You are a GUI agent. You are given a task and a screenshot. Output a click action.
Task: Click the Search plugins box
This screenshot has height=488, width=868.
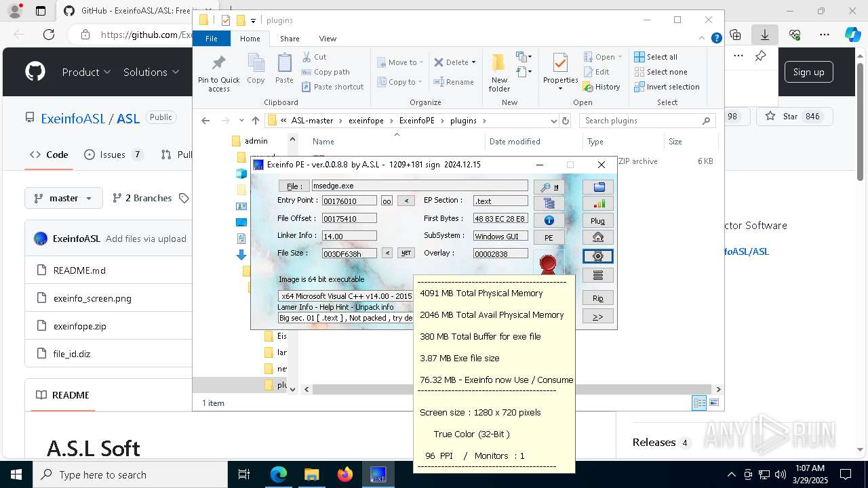coord(646,121)
